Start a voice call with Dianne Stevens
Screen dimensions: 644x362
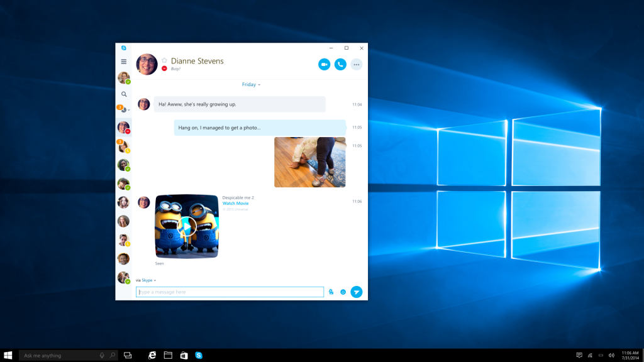pyautogui.click(x=340, y=64)
